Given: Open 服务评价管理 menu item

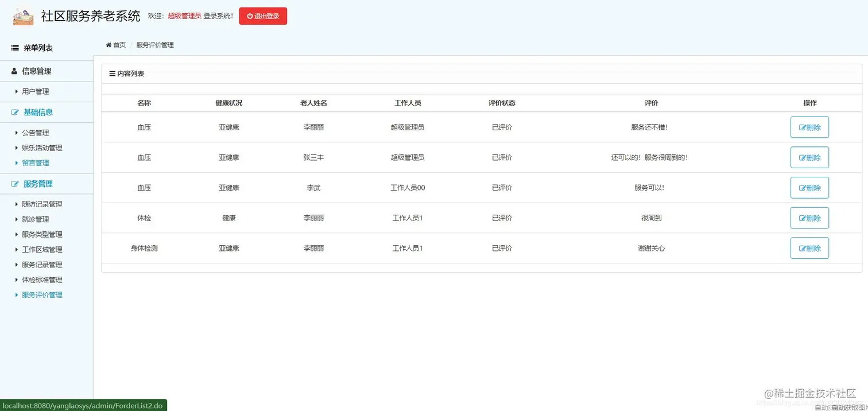Looking at the screenshot, I should click(x=42, y=295).
